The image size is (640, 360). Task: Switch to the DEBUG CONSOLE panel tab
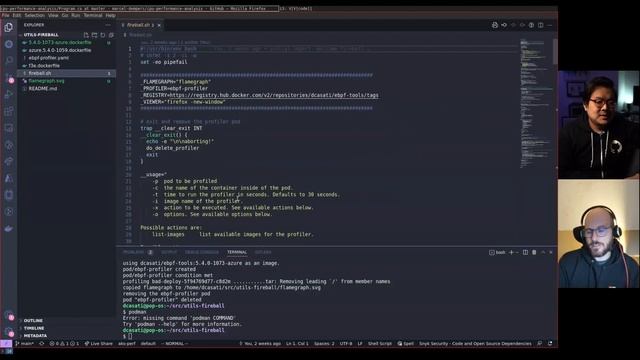click(202, 253)
